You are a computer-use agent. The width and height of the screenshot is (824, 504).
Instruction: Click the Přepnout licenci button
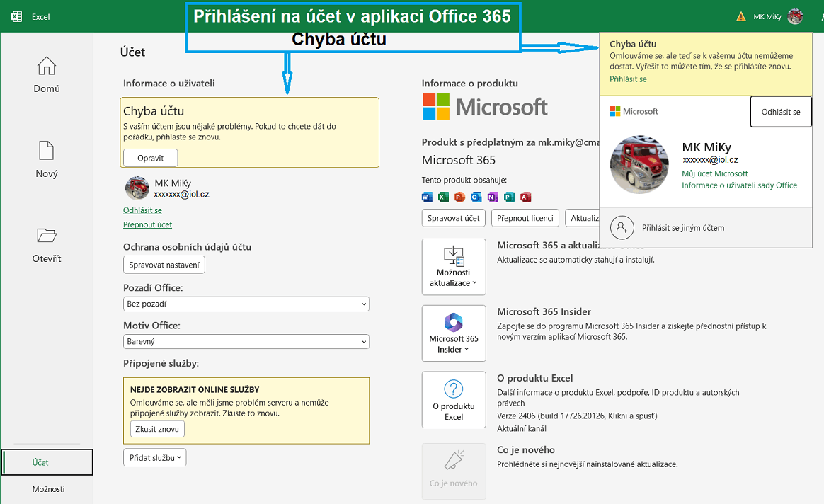click(525, 218)
